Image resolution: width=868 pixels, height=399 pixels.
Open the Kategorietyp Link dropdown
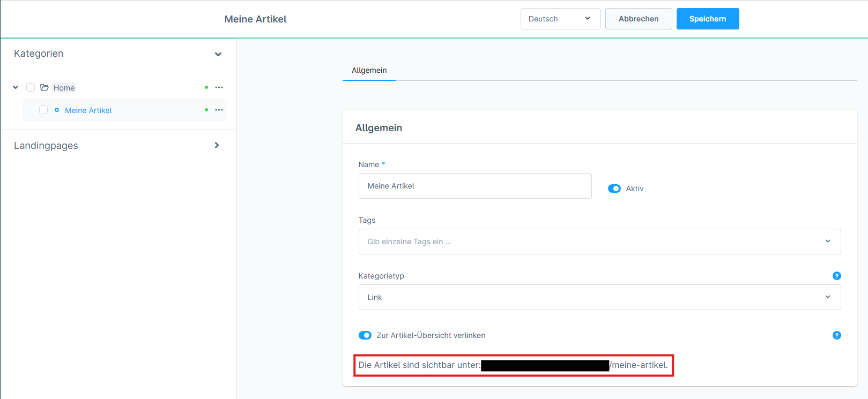tap(599, 297)
